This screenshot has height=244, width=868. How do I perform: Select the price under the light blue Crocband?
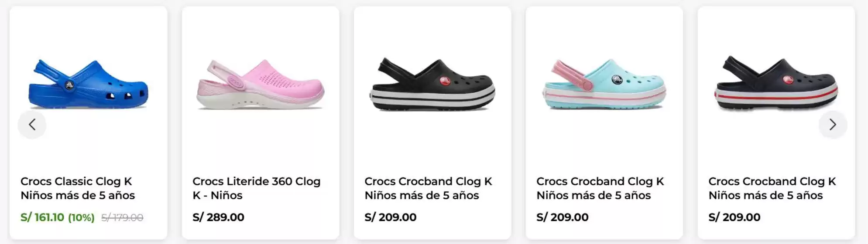[562, 217]
